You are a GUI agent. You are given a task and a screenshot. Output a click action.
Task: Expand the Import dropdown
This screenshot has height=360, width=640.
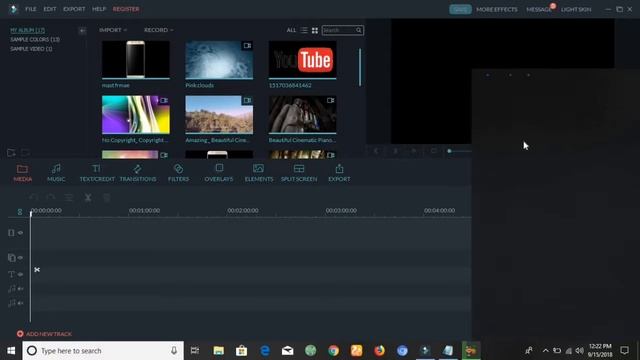pos(113,30)
